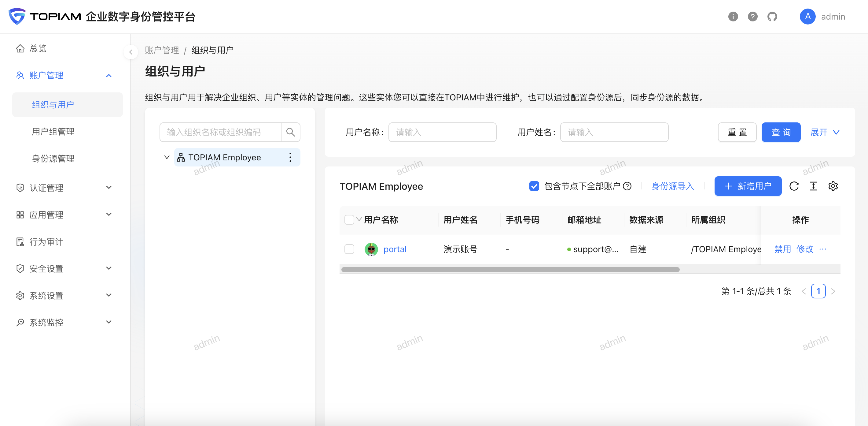Screen dimensions: 868x426
Task: Click the info icon in header
Action: (733, 17)
